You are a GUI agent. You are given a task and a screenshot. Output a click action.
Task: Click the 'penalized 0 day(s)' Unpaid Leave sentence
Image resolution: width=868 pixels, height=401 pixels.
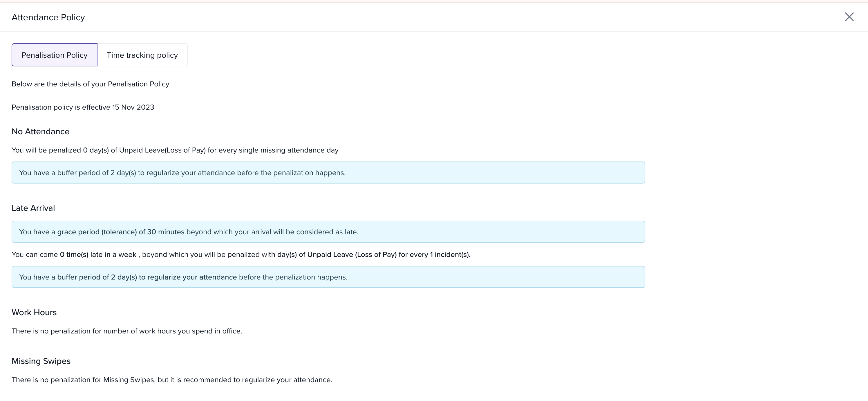coord(175,150)
